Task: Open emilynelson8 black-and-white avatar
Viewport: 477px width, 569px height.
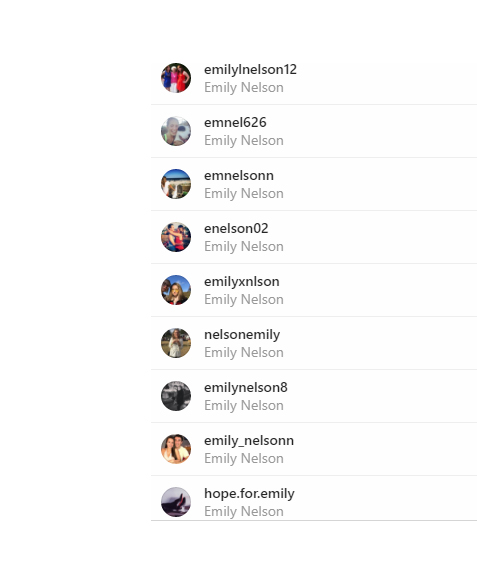Action: (176, 396)
